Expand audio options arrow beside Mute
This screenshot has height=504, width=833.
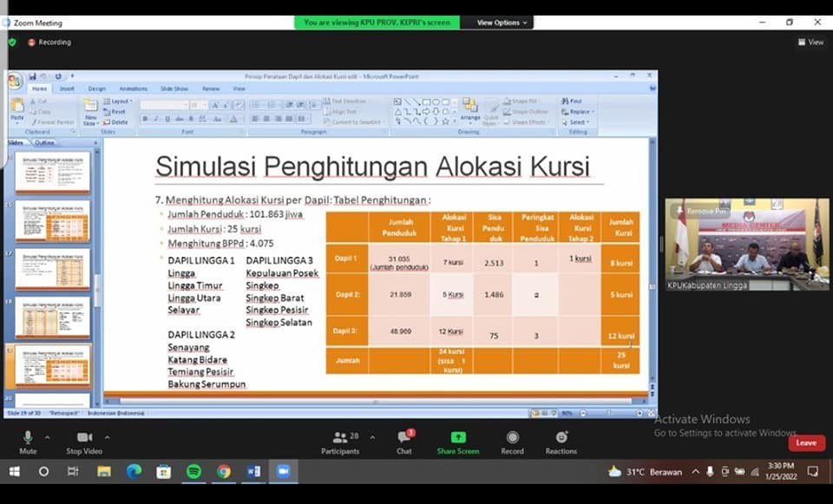[48, 437]
